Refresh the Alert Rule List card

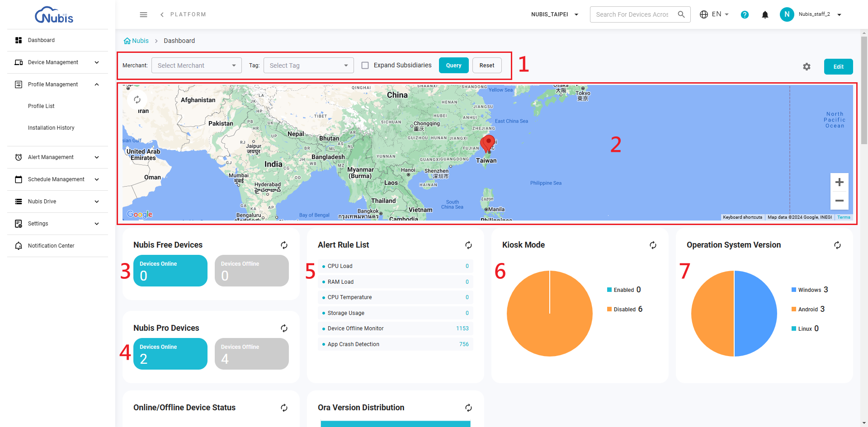click(x=468, y=245)
